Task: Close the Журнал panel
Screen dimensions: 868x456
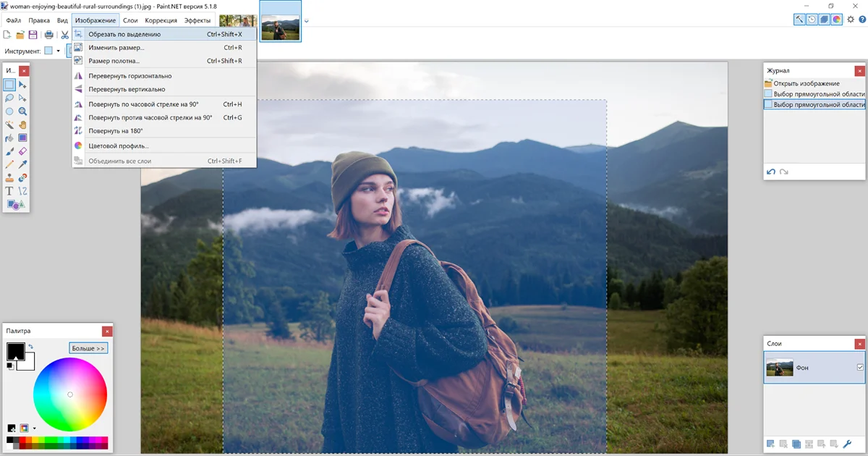Action: coord(859,71)
